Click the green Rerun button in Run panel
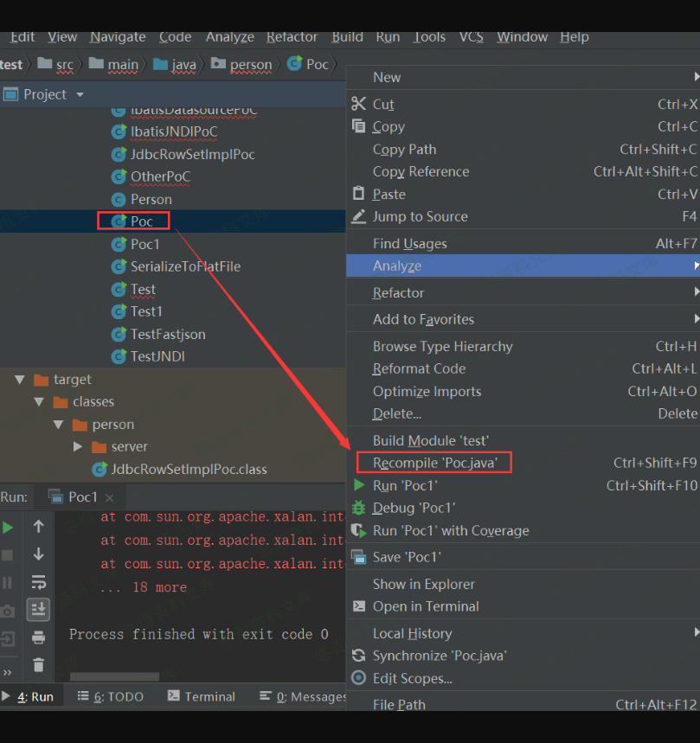 (8, 527)
